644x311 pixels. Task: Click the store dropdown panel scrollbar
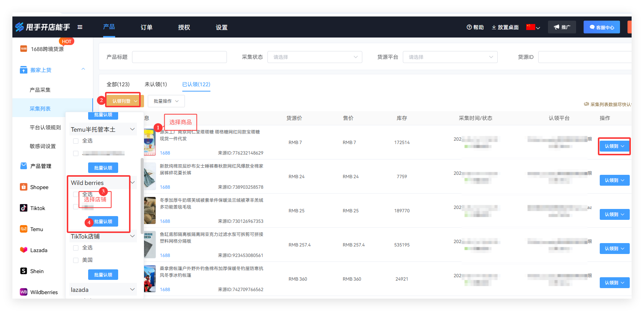point(142,195)
